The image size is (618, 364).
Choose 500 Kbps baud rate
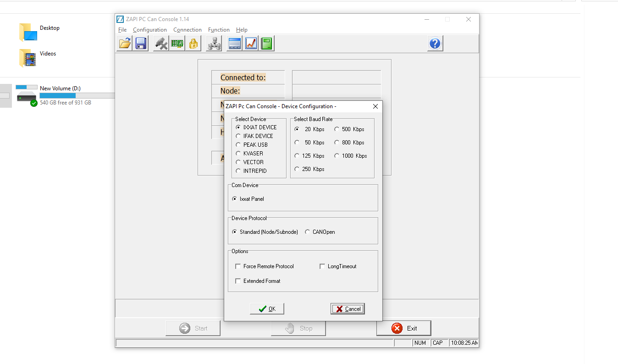[349, 129]
